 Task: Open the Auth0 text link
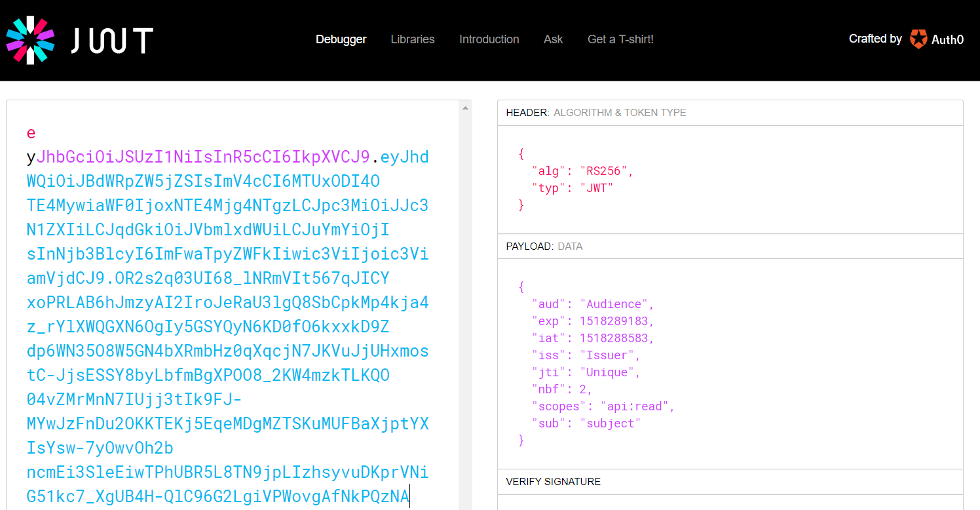[947, 39]
